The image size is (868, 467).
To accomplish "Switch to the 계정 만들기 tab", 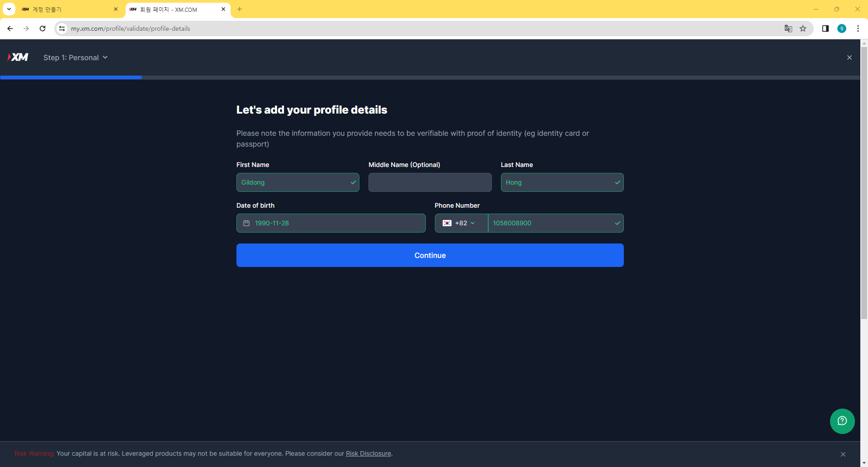I will (68, 9).
